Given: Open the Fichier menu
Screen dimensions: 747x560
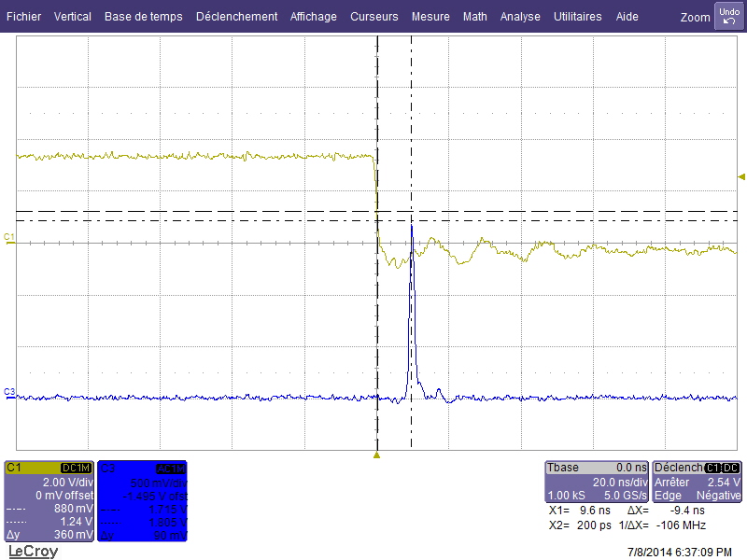Looking at the screenshot, I should click(24, 17).
